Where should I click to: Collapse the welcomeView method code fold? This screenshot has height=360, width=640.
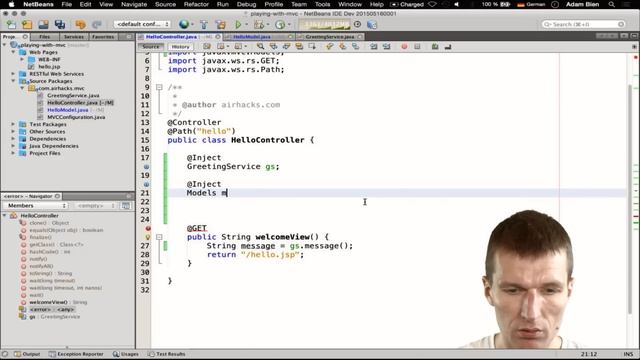(x=159, y=237)
